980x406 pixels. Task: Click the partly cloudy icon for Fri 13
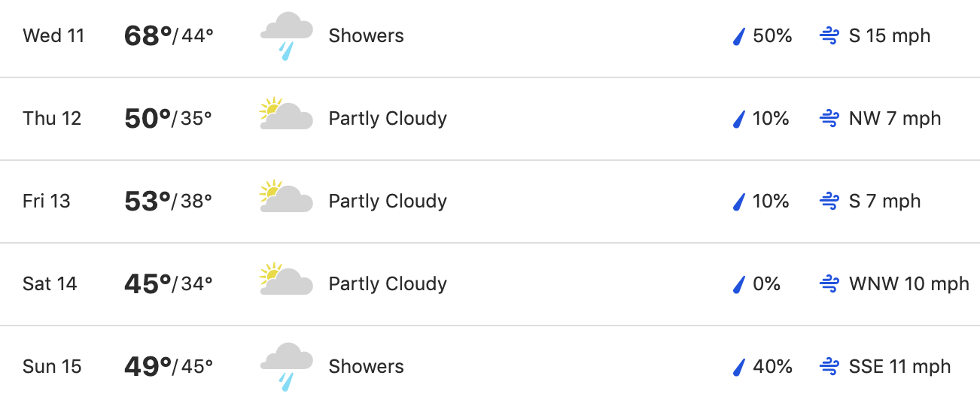286,196
